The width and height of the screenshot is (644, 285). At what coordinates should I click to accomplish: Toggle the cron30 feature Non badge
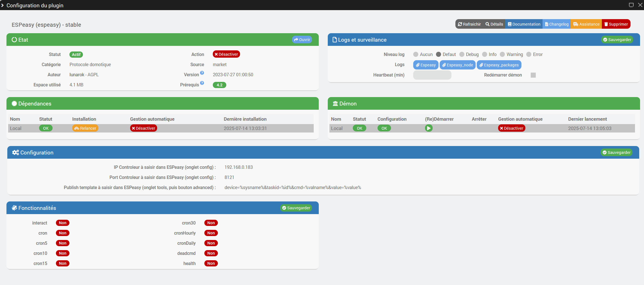pos(211,223)
